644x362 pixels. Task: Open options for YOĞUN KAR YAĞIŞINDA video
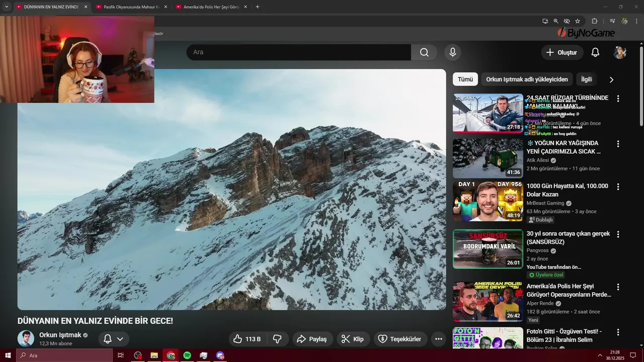point(618,144)
